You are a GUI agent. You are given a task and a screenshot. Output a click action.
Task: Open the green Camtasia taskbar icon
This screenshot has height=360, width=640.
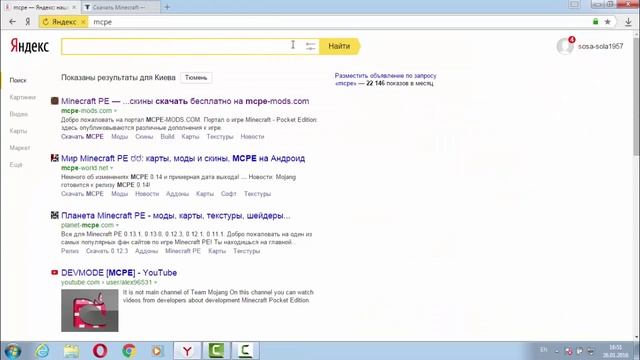pos(216,351)
